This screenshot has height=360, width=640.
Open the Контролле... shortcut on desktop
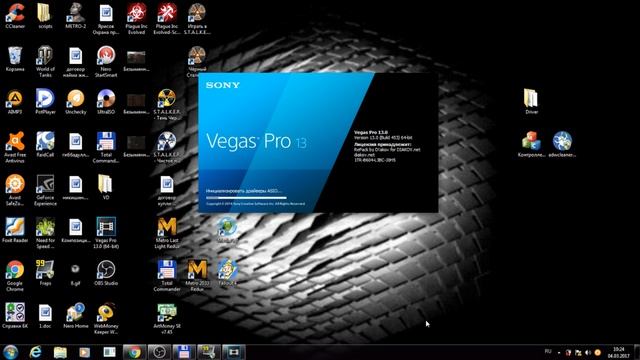[x=531, y=144]
